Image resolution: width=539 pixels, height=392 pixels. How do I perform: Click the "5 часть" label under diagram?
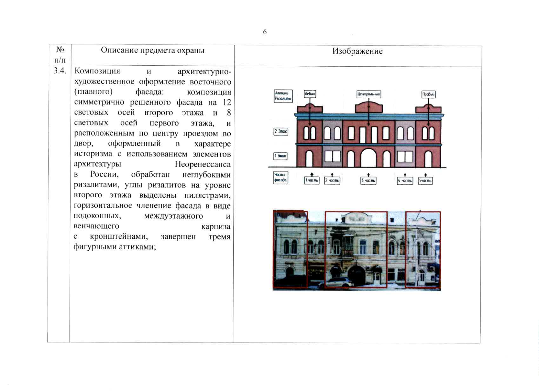pyautogui.click(x=425, y=181)
